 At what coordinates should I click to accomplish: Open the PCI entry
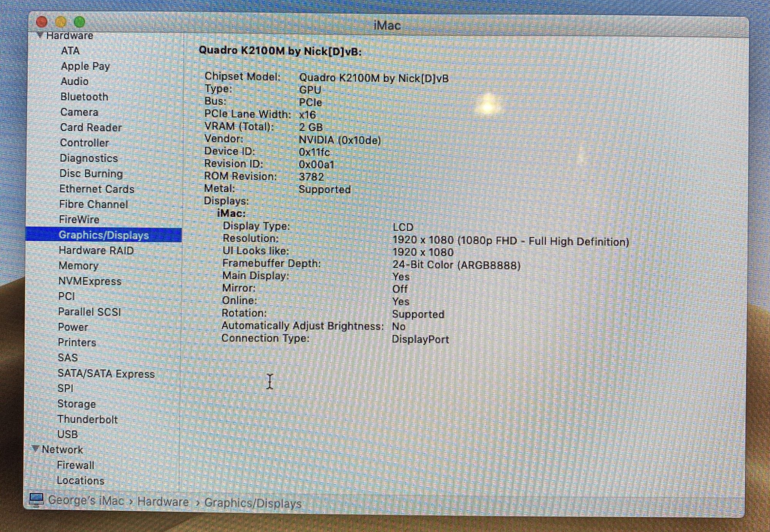pos(67,296)
